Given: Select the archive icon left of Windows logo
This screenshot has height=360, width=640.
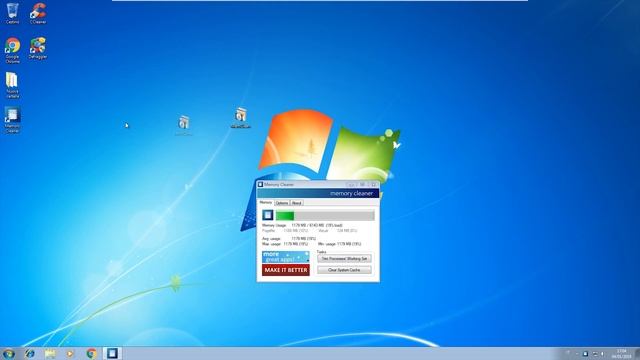Looking at the screenshot, I should pos(240,118).
